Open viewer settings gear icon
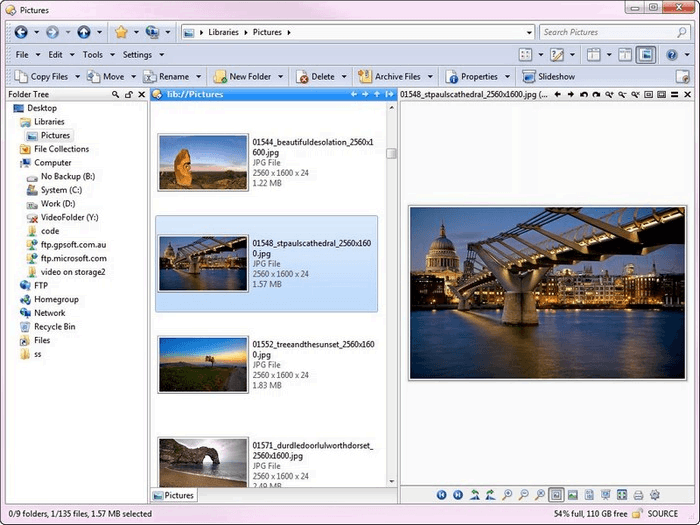This screenshot has height=525, width=700. [655, 495]
